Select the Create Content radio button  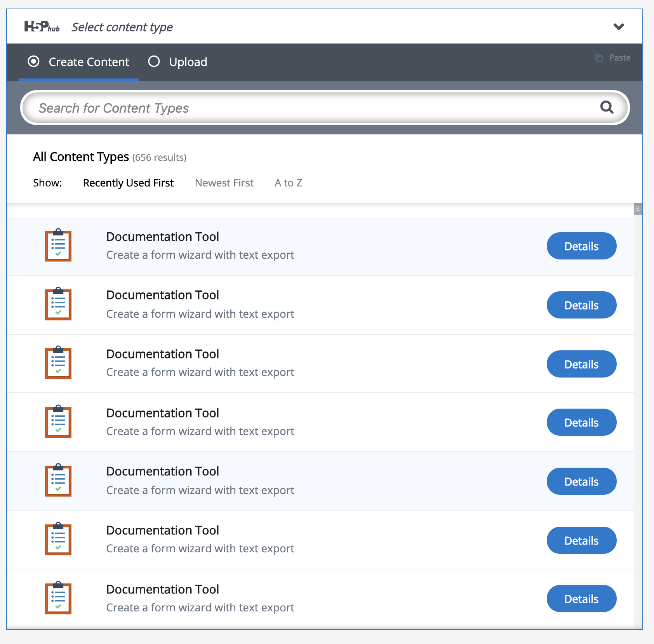coord(34,62)
